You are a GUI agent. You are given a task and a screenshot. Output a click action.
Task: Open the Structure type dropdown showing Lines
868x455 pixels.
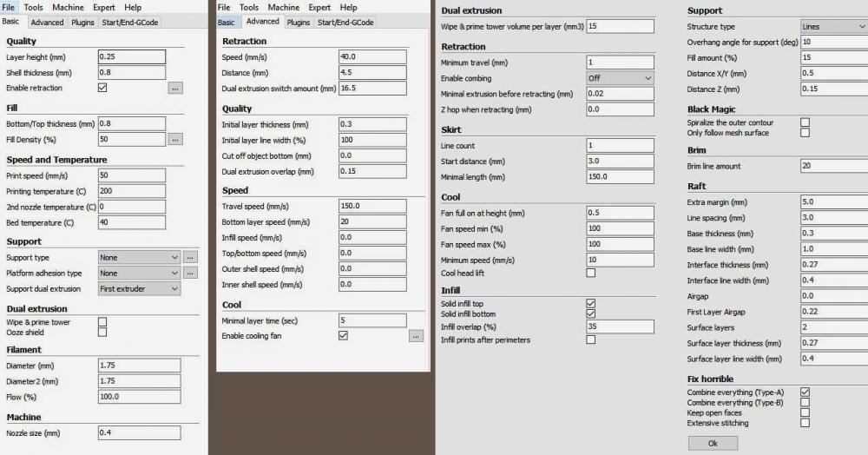point(833,27)
